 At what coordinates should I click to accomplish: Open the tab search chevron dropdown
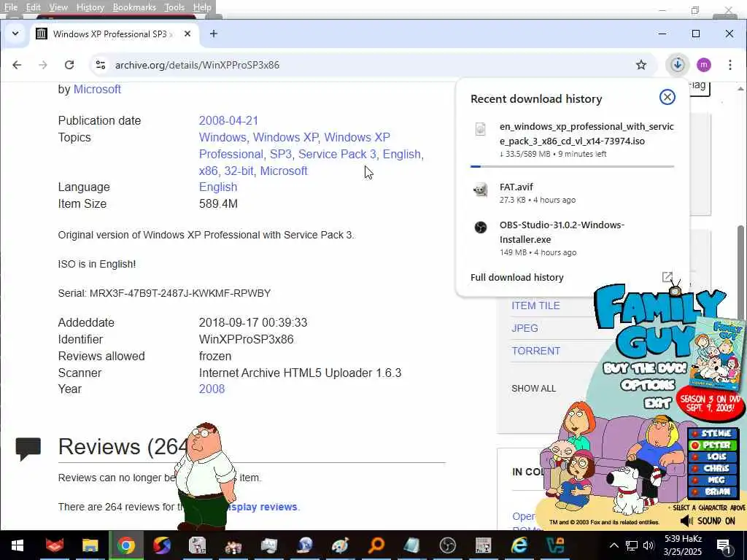[15, 34]
